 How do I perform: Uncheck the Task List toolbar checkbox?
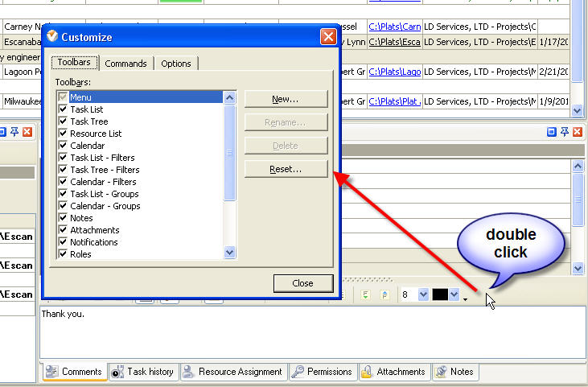click(63, 109)
